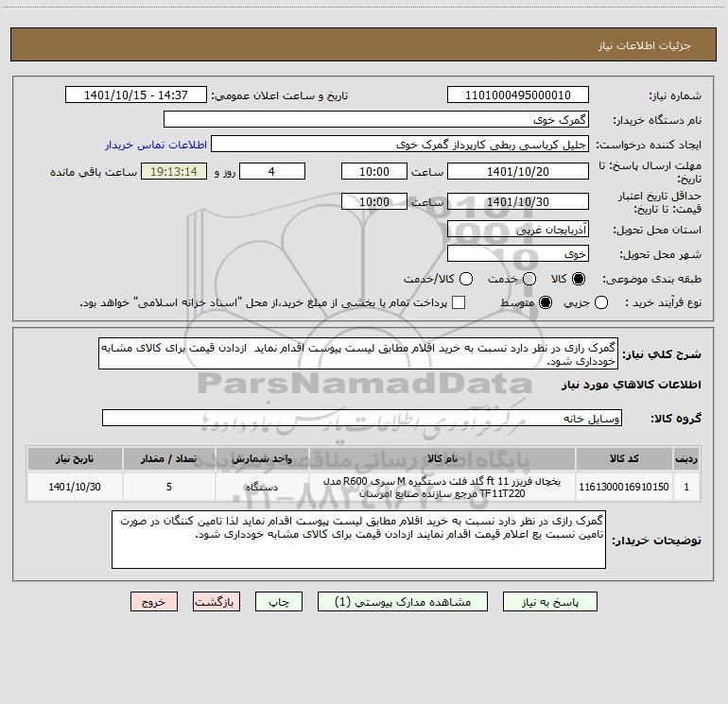
Task: Click the request creator field جلیل کرباسی
Action: pyautogui.click(x=400, y=144)
